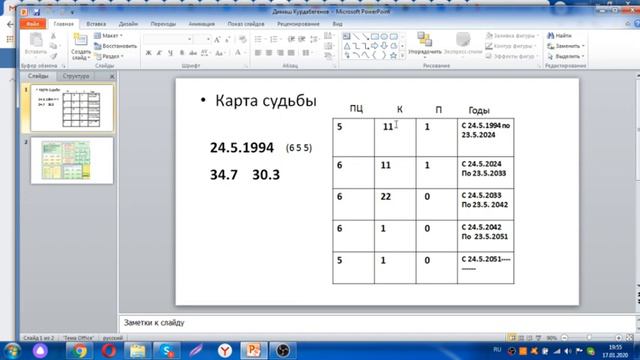The width and height of the screenshot is (640, 360).
Task: Open the Макет layout dropdown
Action: pyautogui.click(x=108, y=36)
